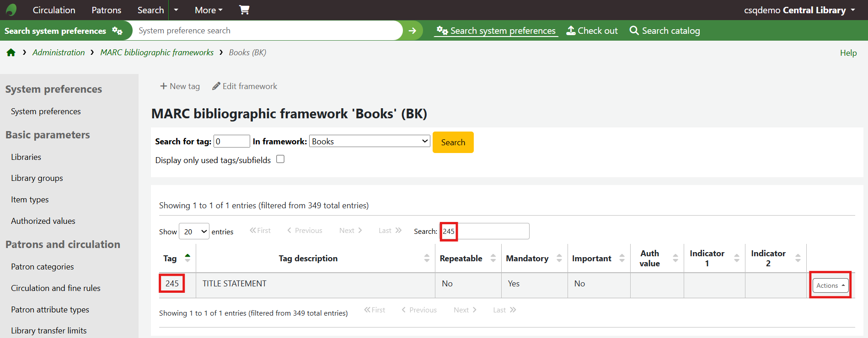Sort by Tag column arrow
The width and height of the screenshot is (868, 338).
188,258
